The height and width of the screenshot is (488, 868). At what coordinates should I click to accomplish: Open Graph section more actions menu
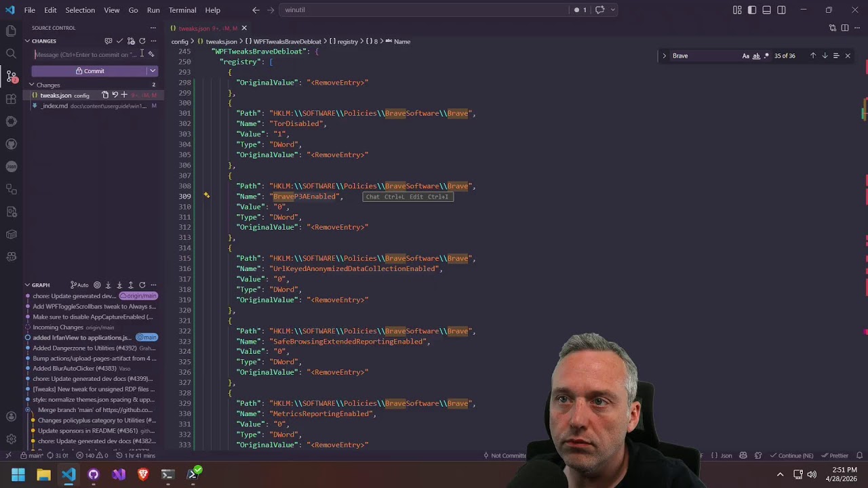click(x=153, y=285)
